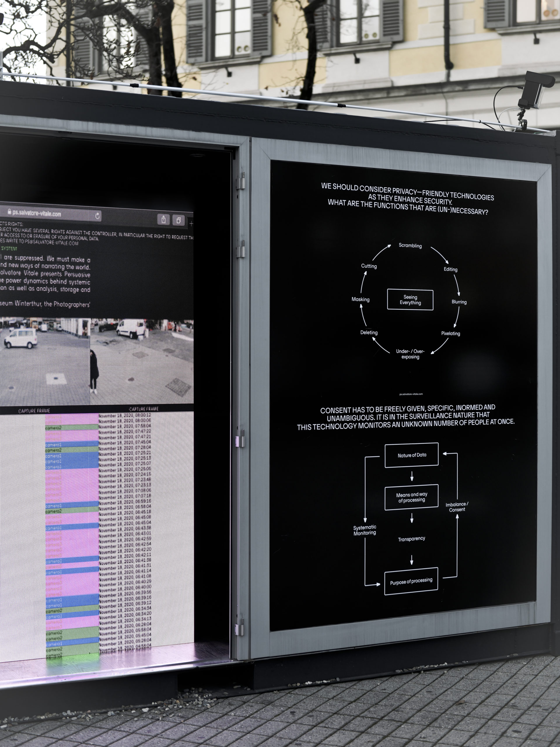560x747 pixels.
Task: Click the first blue bar in the log
Action: pos(72,444)
